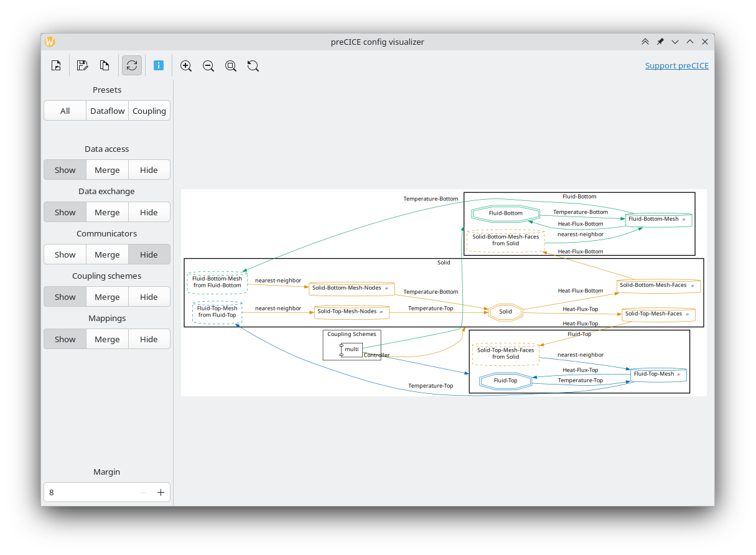Open the info dialog
756x555 pixels.
159,65
